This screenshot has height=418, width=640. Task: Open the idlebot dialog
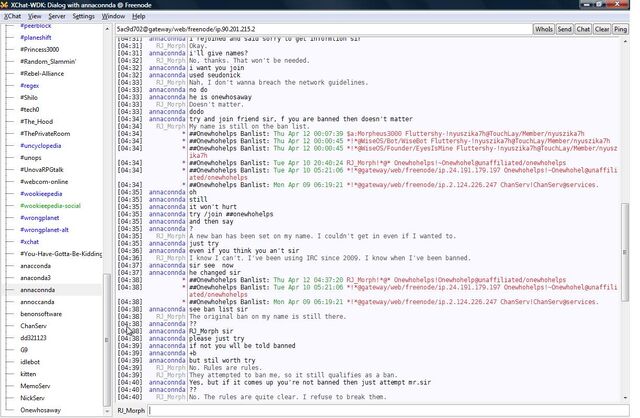coord(30,362)
